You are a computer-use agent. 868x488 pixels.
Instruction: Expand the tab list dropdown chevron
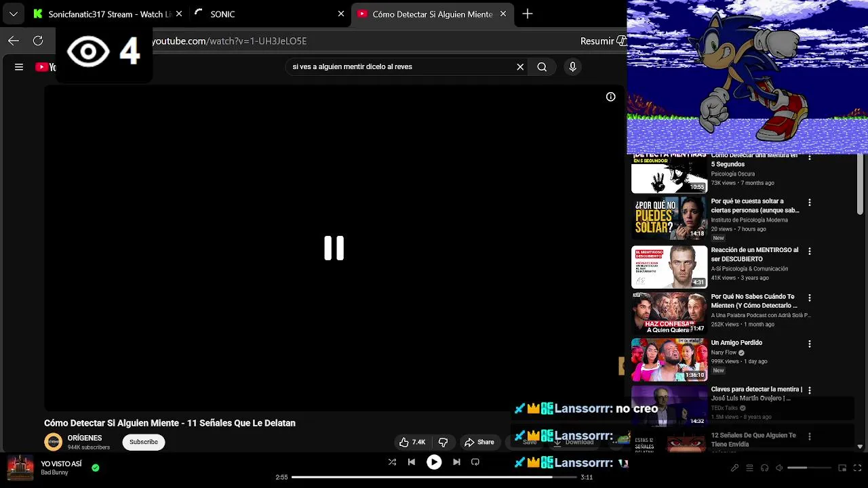pyautogui.click(x=14, y=14)
